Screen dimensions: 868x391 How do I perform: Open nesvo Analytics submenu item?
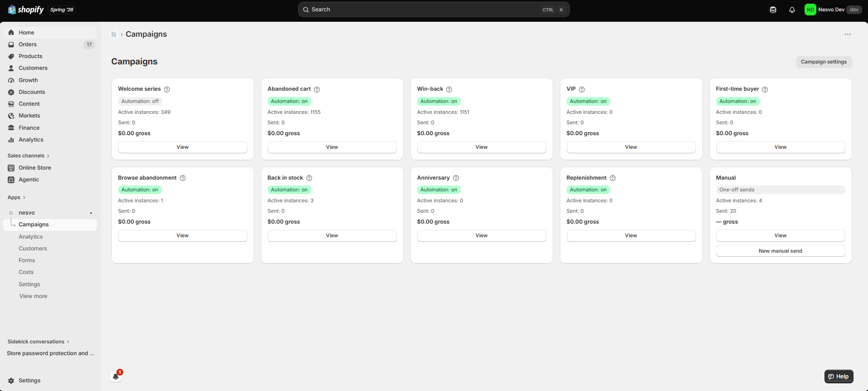coord(30,237)
